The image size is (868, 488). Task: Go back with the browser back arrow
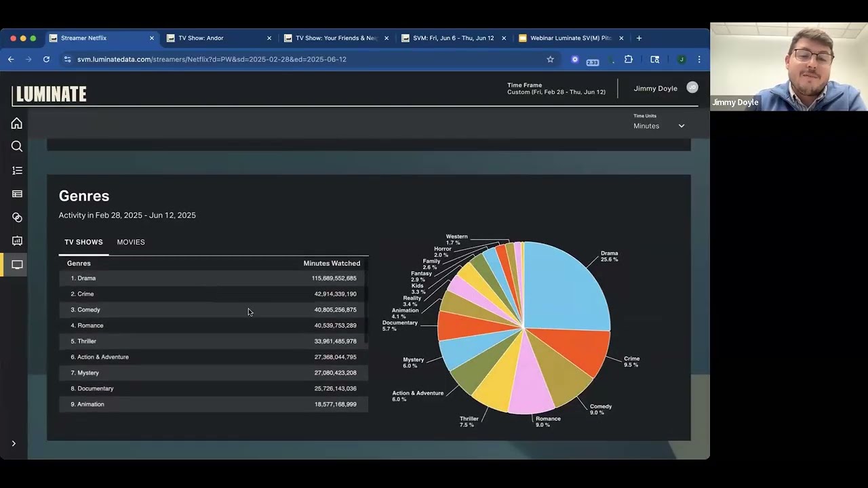[x=11, y=59]
